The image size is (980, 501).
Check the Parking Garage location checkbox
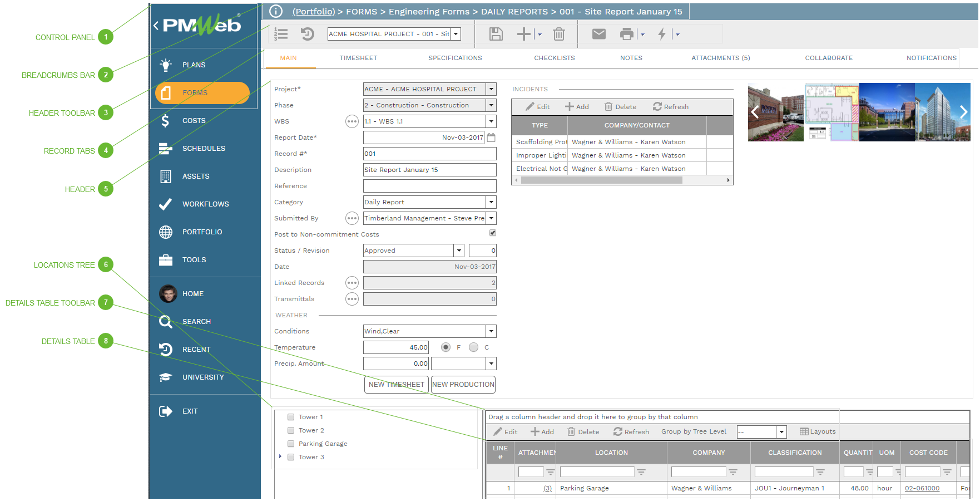tap(291, 444)
